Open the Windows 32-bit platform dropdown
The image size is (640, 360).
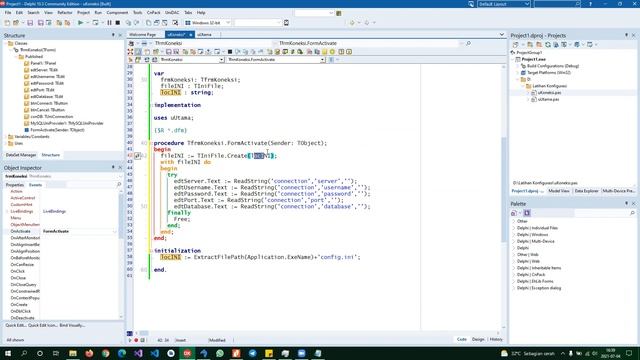[228, 23]
